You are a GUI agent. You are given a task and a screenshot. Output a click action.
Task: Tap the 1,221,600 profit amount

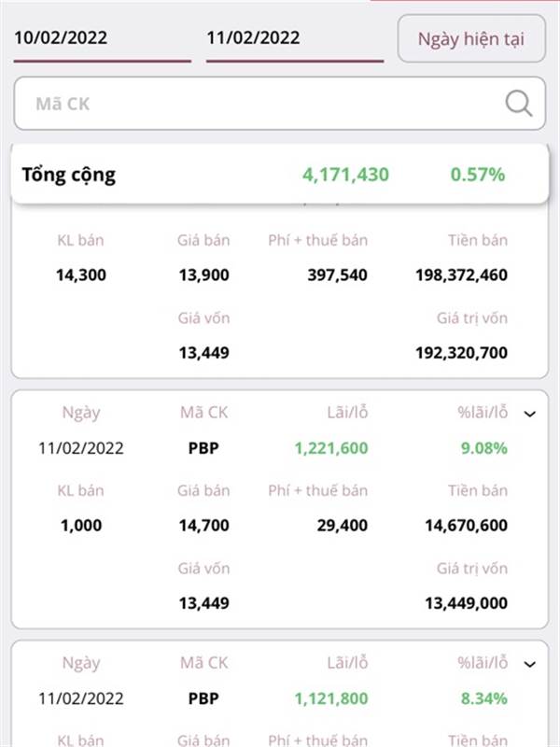[x=331, y=448]
